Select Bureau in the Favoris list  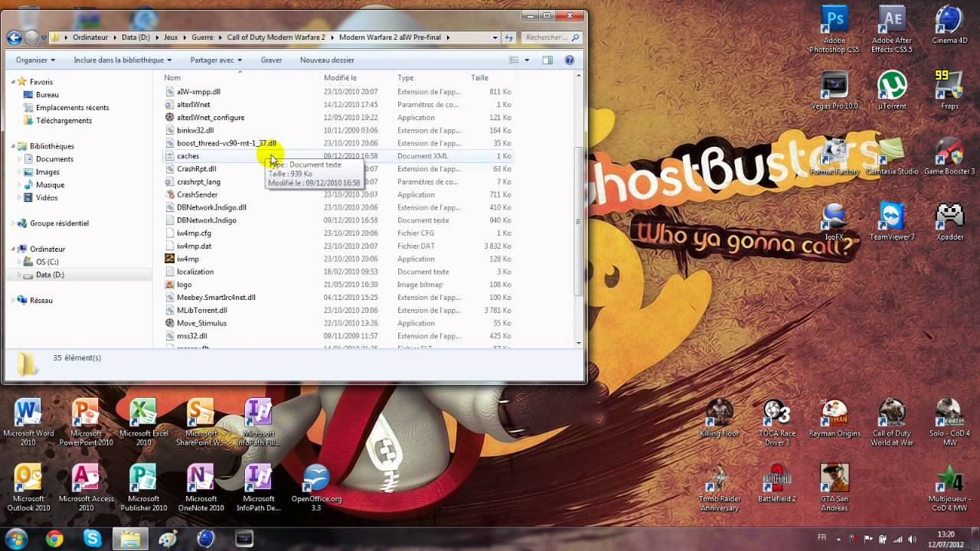(47, 94)
